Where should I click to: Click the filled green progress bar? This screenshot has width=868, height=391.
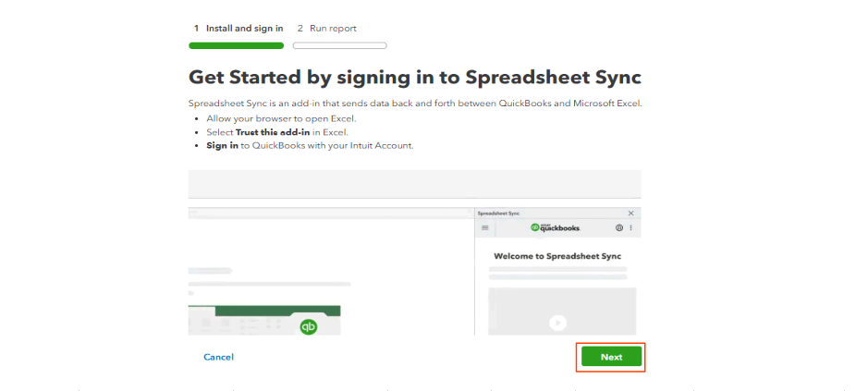coord(237,45)
